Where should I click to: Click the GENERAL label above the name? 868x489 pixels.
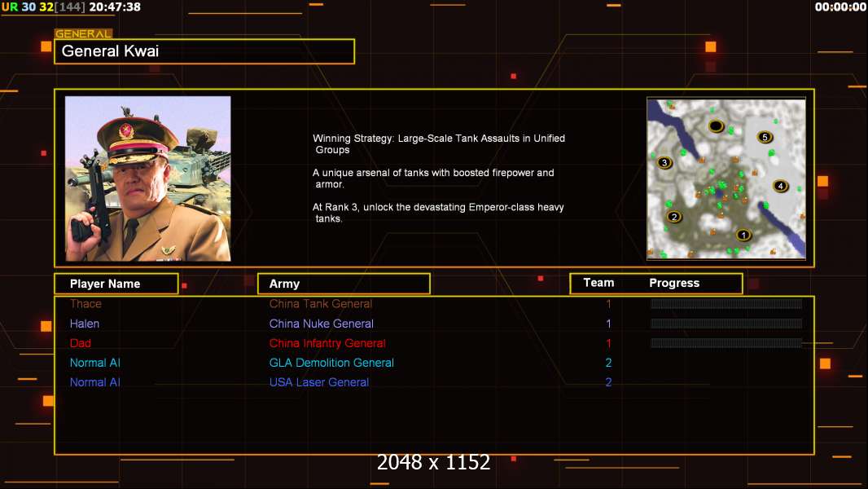[x=83, y=33]
